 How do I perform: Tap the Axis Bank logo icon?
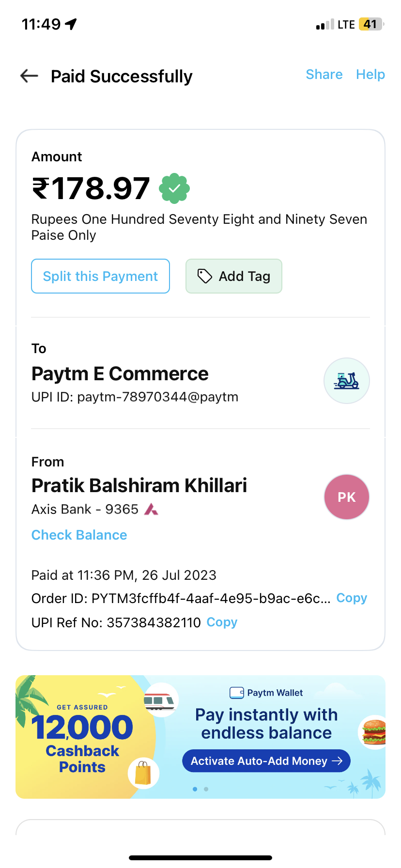point(151,509)
